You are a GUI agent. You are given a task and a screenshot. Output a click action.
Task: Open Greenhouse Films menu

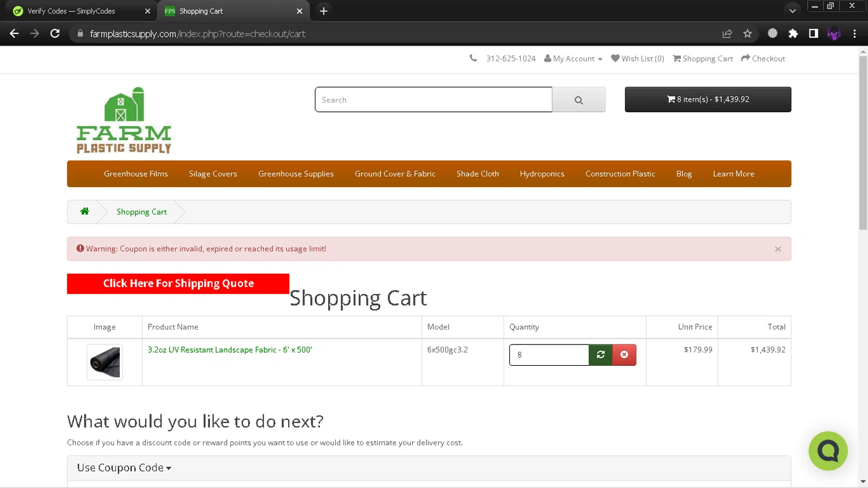[136, 174]
